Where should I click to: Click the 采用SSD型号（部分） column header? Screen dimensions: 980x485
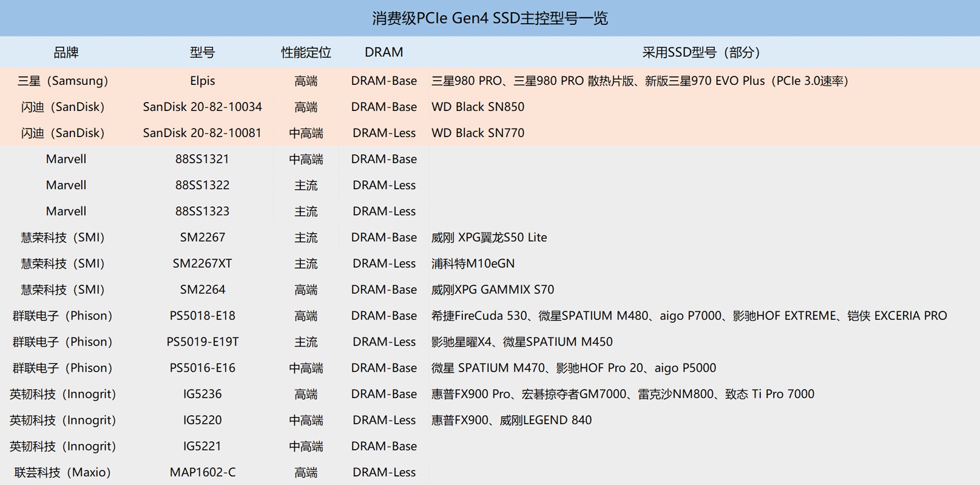point(701,53)
